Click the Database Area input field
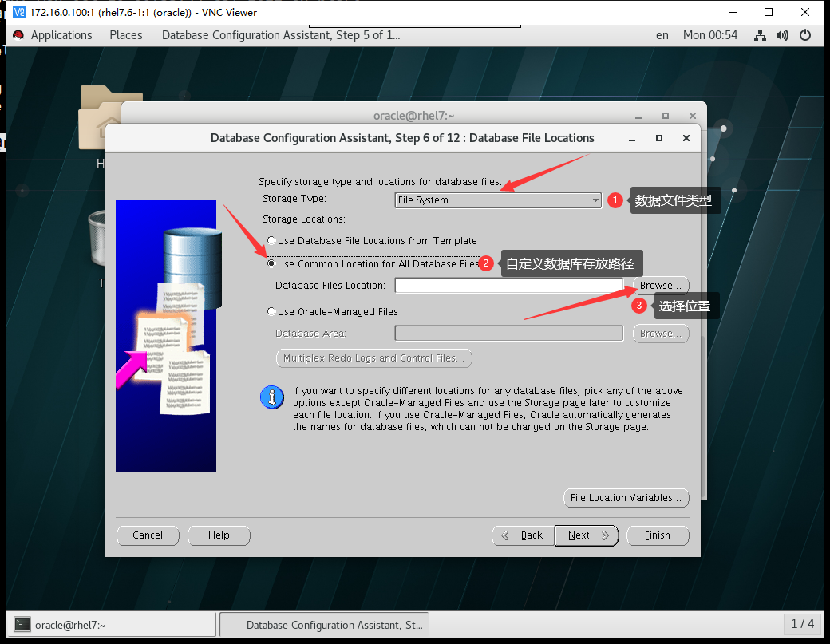830x644 pixels. pyautogui.click(x=508, y=334)
